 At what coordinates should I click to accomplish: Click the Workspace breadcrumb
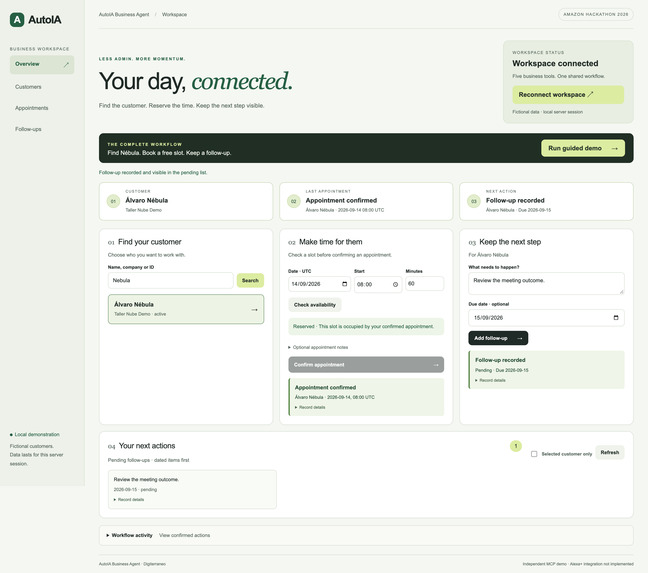point(174,14)
